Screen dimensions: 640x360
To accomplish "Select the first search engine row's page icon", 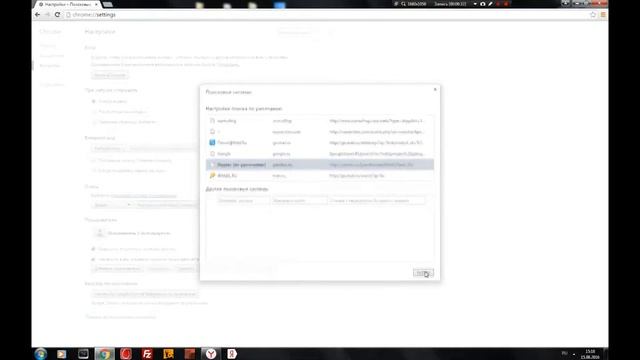I will tap(212, 121).
